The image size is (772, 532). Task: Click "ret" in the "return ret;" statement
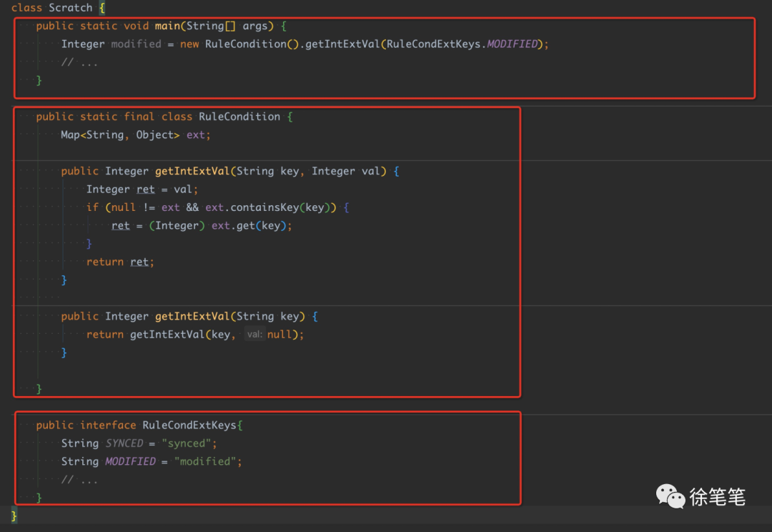[139, 262]
